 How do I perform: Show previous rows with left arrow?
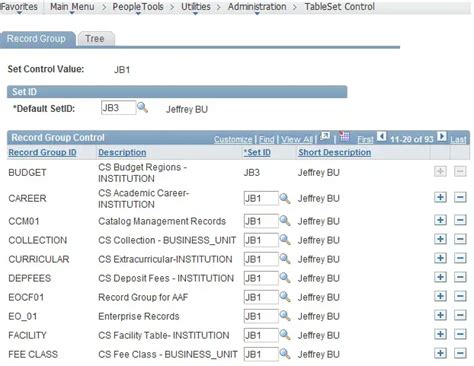(382, 136)
